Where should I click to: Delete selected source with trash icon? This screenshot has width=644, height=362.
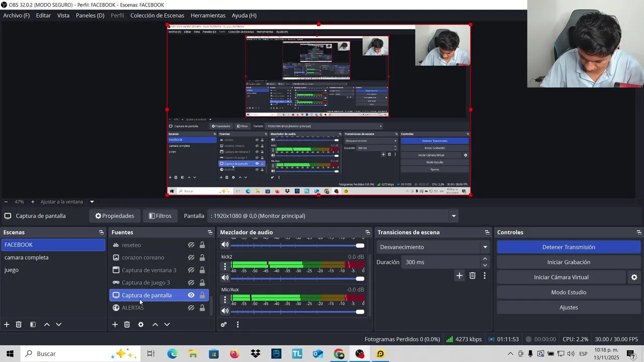point(127,325)
